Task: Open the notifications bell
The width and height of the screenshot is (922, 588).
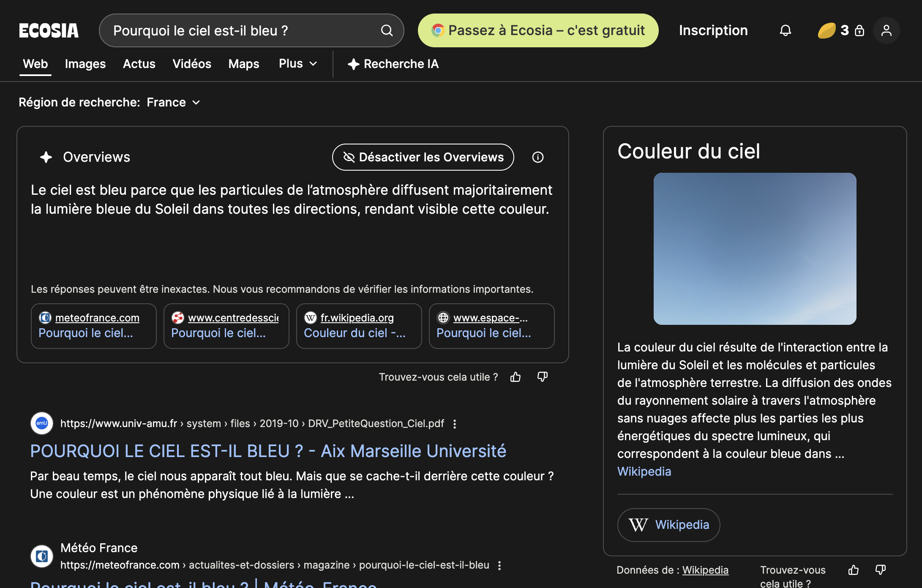Action: point(785,30)
